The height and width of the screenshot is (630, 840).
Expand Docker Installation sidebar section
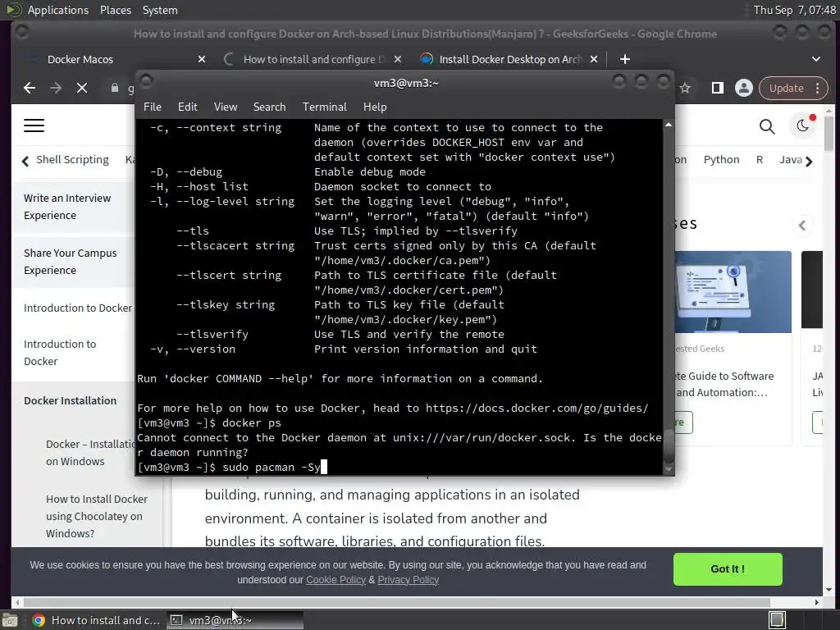pos(70,400)
